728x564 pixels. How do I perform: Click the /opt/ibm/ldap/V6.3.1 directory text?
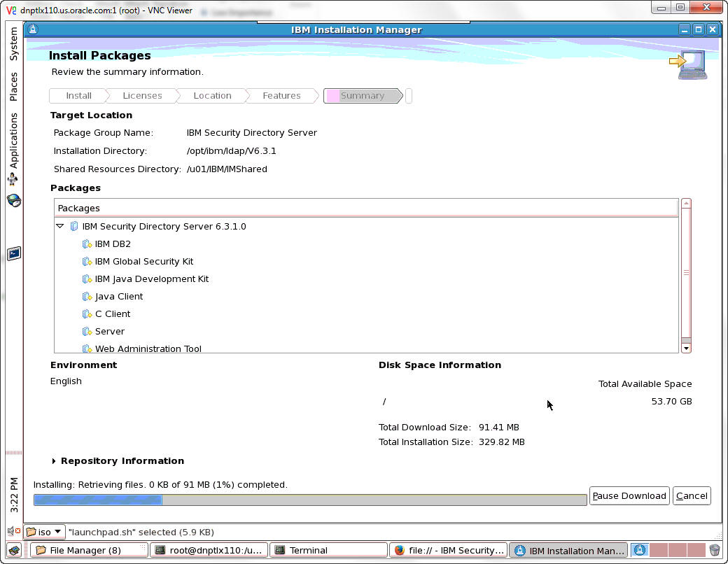pos(231,151)
